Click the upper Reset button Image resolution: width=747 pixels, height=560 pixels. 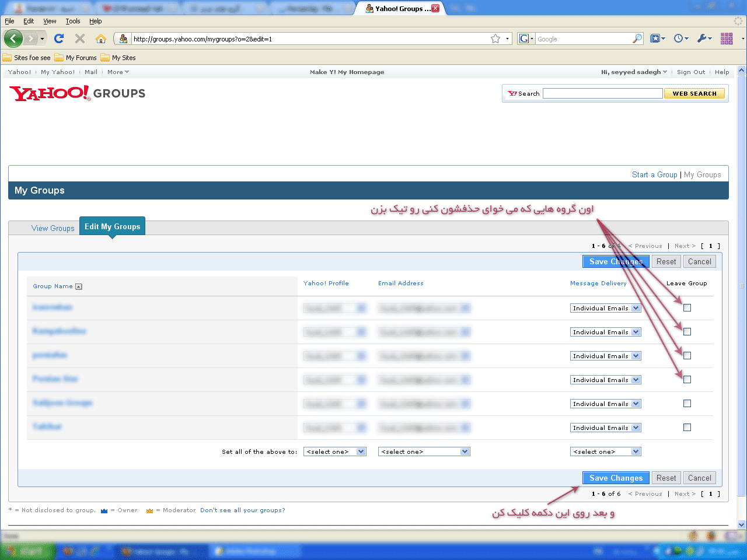pyautogui.click(x=666, y=261)
